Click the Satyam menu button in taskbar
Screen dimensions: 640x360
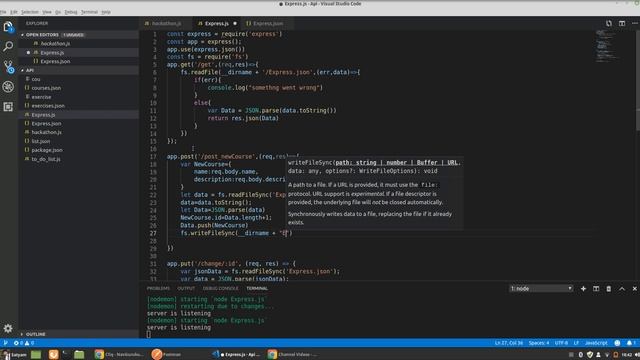tap(14, 354)
